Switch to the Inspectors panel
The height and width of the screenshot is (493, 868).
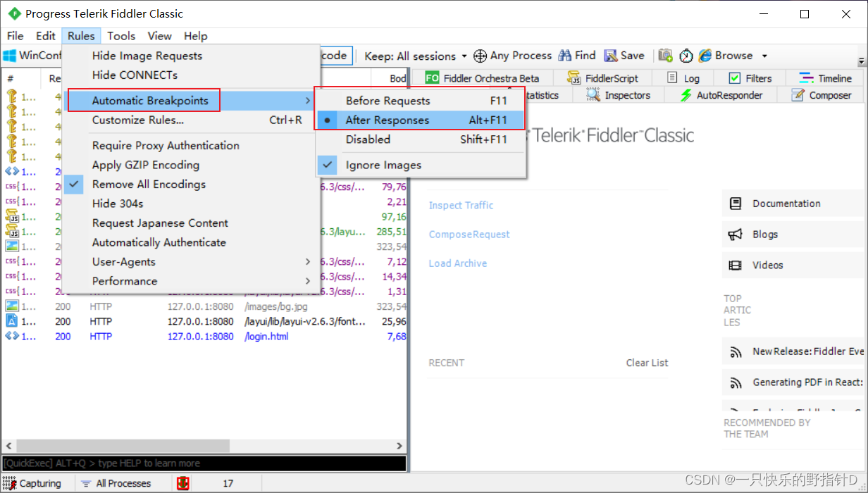pyautogui.click(x=626, y=94)
